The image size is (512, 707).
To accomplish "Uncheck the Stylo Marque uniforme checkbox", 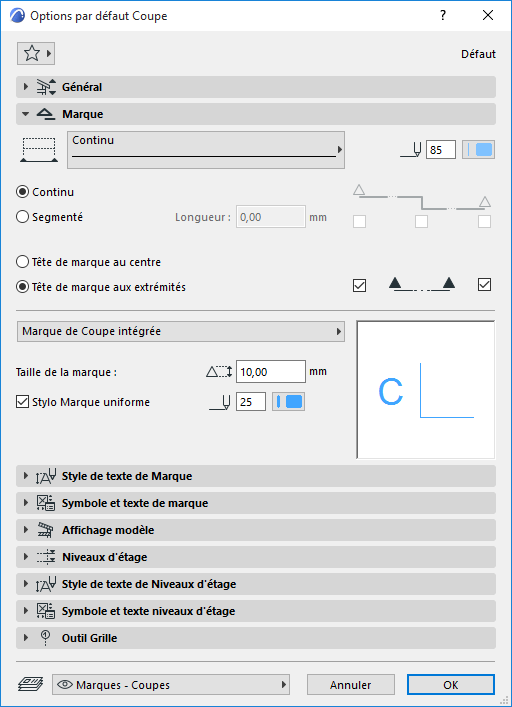I will (x=22, y=402).
